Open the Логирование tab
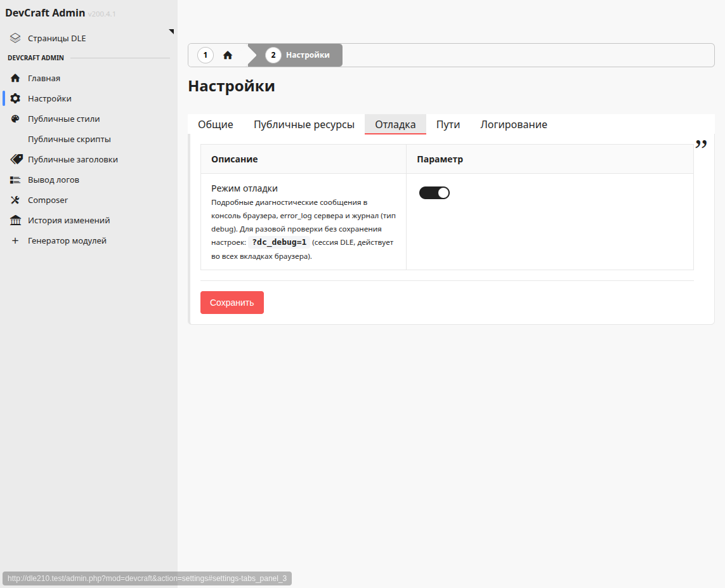 click(514, 124)
